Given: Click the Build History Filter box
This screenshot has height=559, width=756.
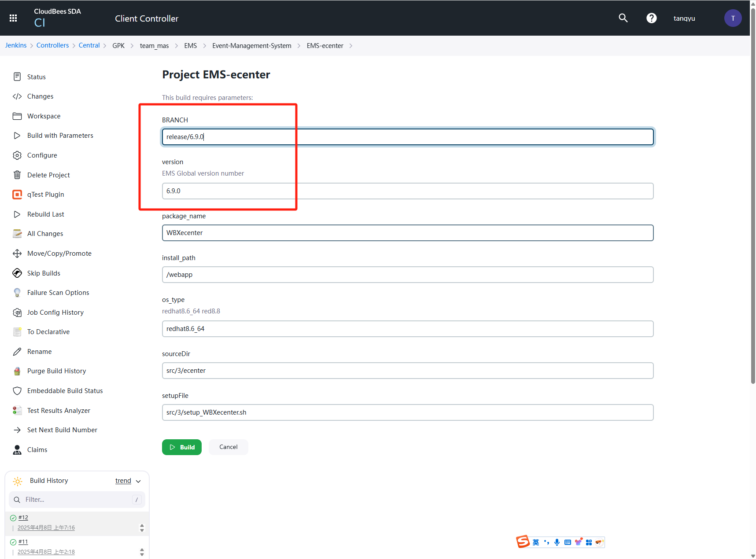Looking at the screenshot, I should (77, 500).
